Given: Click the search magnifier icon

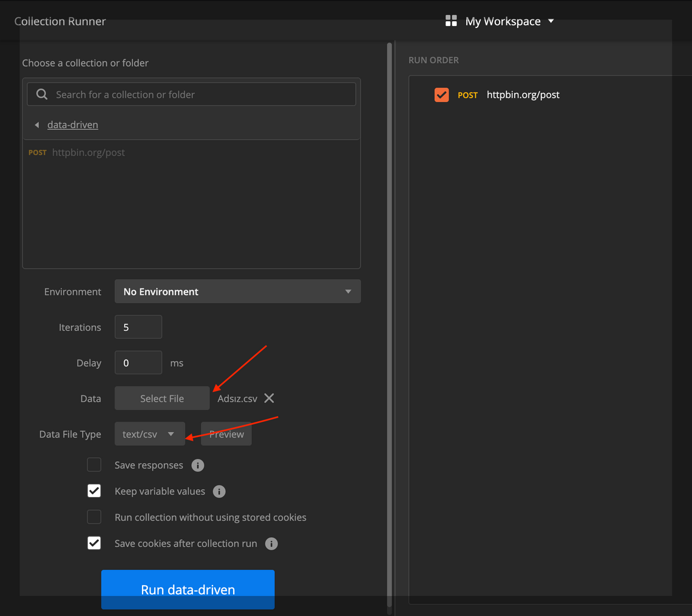Looking at the screenshot, I should point(42,94).
